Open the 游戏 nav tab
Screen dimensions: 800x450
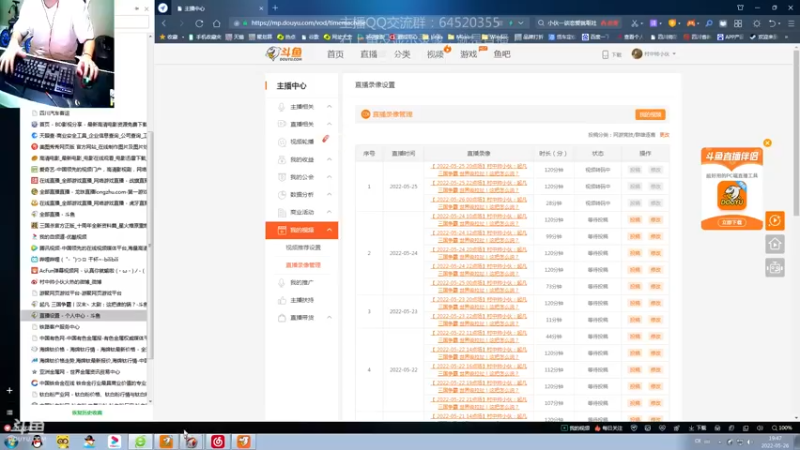[x=468, y=54]
